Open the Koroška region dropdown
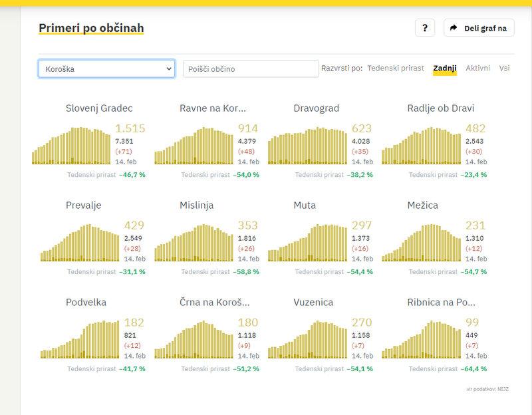 click(106, 69)
